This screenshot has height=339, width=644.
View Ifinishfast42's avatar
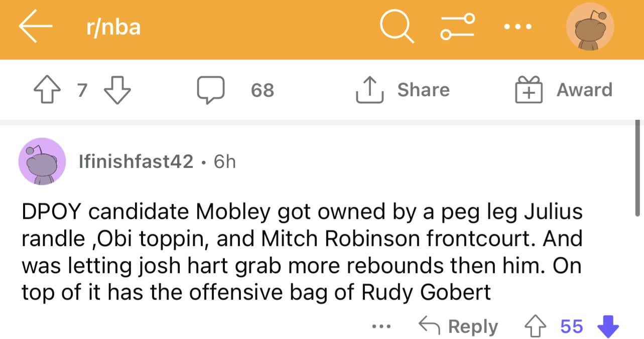[42, 161]
